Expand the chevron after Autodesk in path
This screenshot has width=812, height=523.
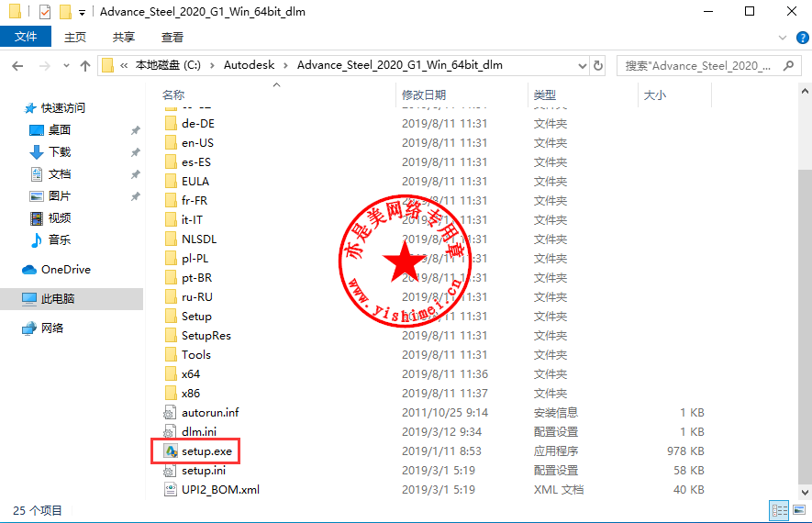click(286, 66)
